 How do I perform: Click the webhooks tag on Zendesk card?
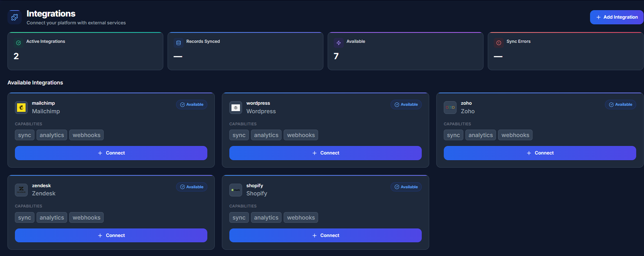coord(87,218)
